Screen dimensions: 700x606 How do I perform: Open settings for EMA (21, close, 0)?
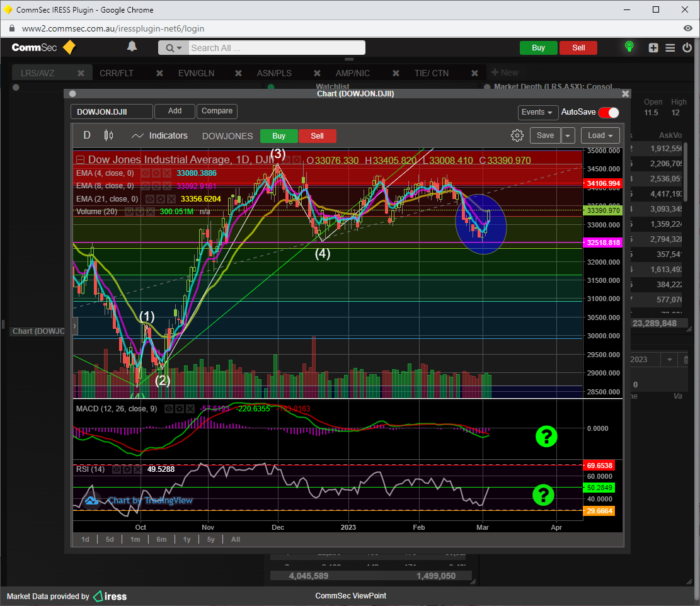point(161,199)
